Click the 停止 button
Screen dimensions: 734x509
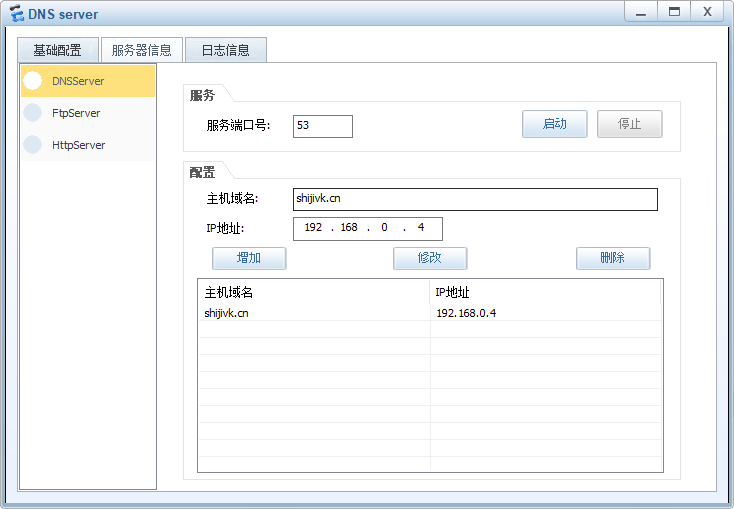[x=630, y=124]
